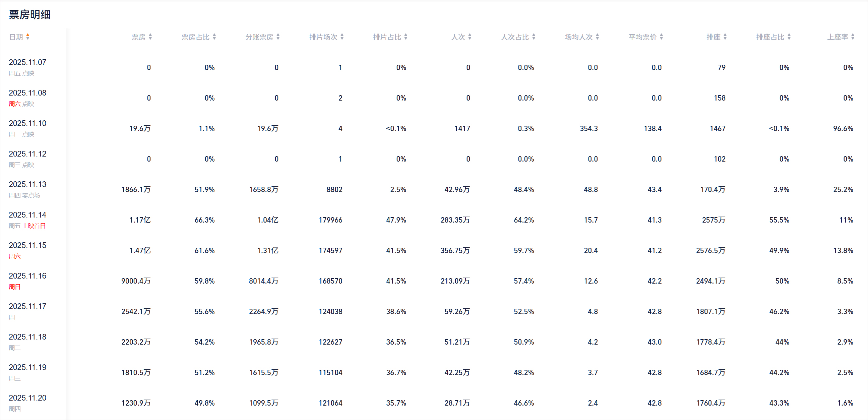Click the 上座率 column header text

tap(838, 37)
